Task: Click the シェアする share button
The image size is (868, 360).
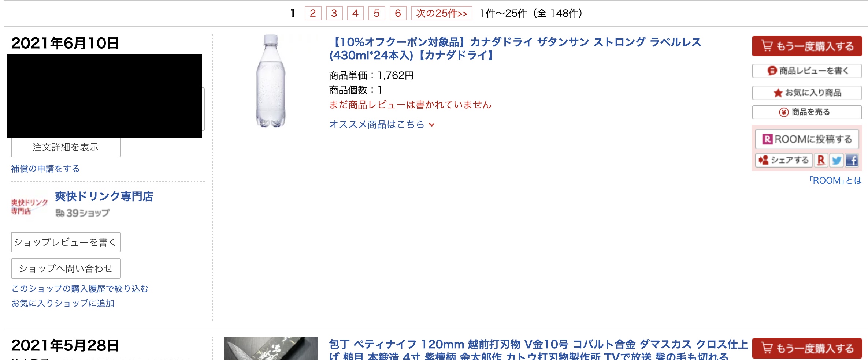Action: coord(784,160)
